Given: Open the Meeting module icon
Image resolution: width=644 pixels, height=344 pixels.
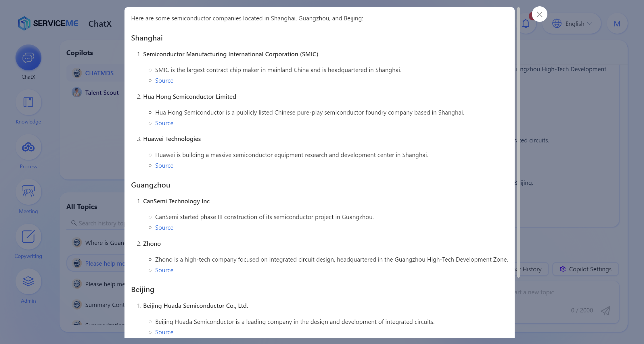Looking at the screenshot, I should [x=28, y=192].
